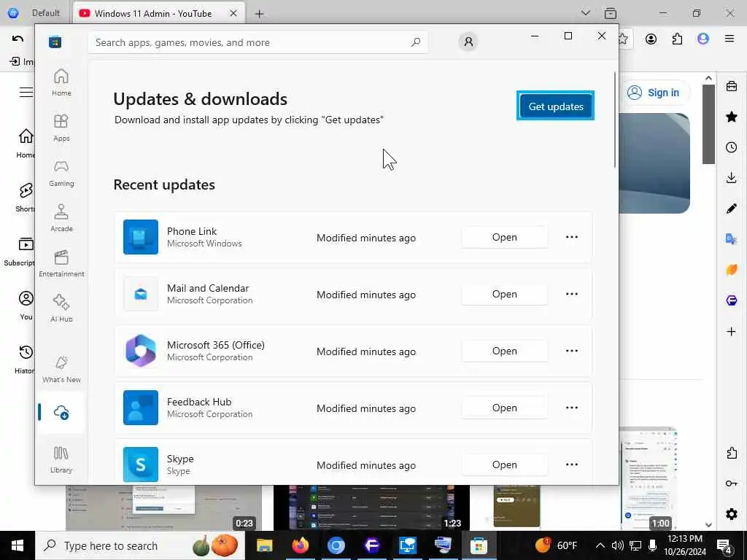Play YouTube thumbnail with 1:00 duration
Image resolution: width=747 pixels, height=560 pixels.
649,478
